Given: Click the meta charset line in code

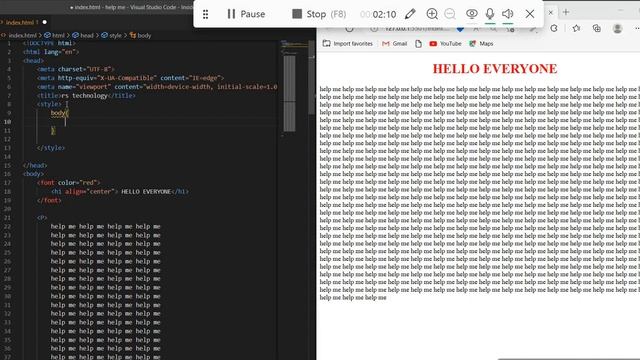Looking at the screenshot, I should coord(76,69).
